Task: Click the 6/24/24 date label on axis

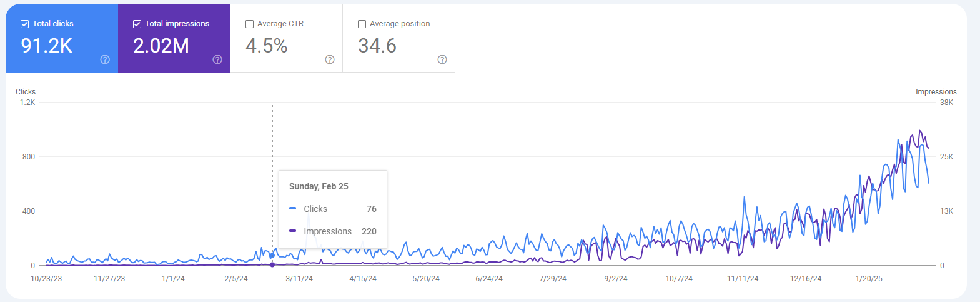Action: 489,279
